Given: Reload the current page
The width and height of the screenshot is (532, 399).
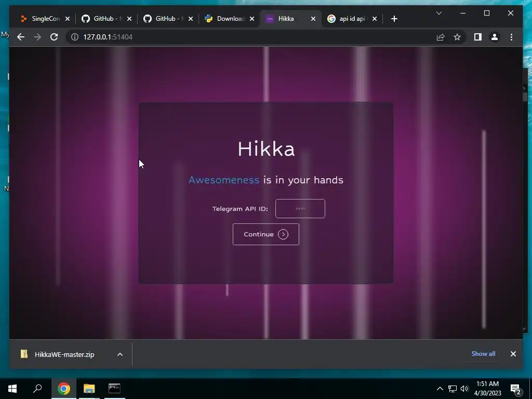Looking at the screenshot, I should (54, 37).
